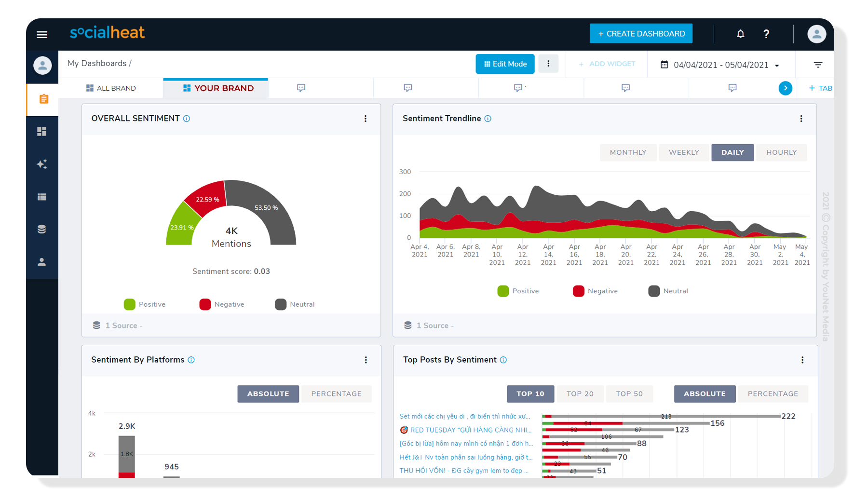Image resolution: width=868 pixels, height=489 pixels.
Task: Open the user management sidebar icon
Action: (x=42, y=262)
